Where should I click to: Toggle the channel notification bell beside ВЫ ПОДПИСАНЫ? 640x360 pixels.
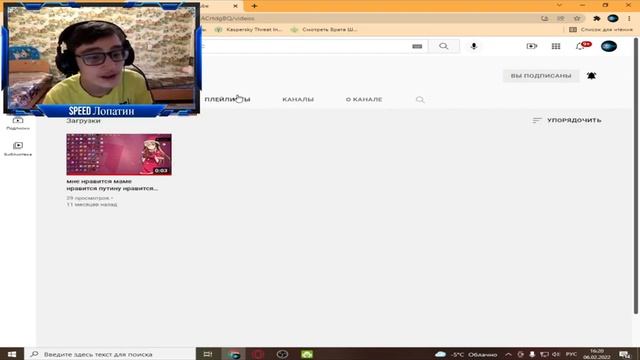click(x=591, y=76)
